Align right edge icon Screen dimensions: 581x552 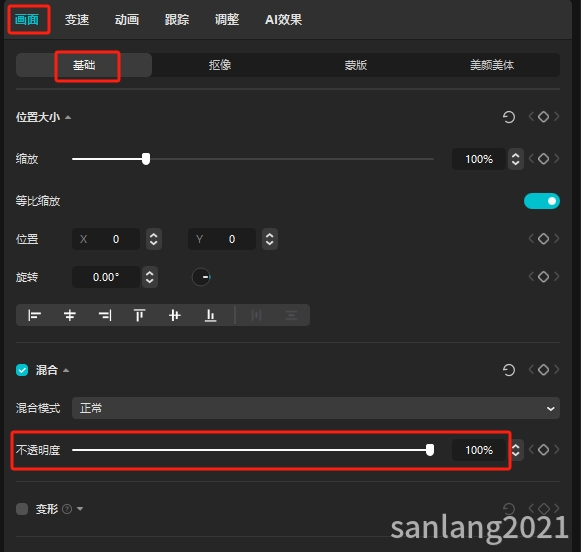pyautogui.click(x=105, y=315)
